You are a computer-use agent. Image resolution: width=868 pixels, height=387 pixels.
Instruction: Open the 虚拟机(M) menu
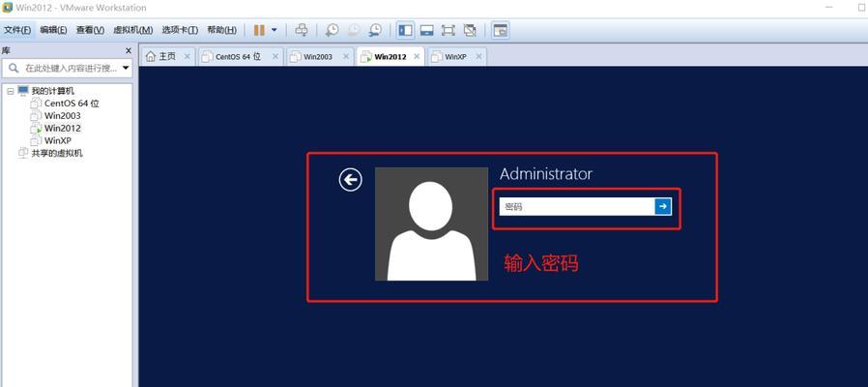(x=132, y=30)
